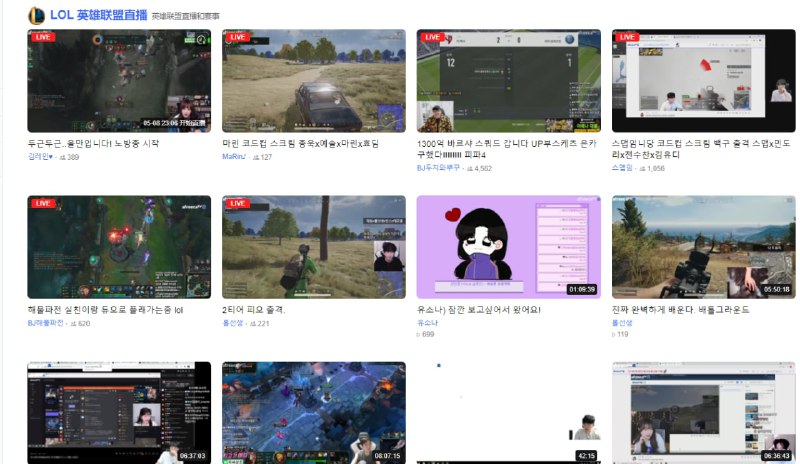Open the video thumbnail lasting 06:36:43

704,413
